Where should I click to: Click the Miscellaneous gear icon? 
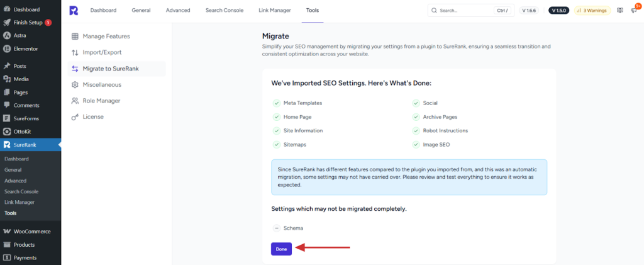click(x=75, y=84)
